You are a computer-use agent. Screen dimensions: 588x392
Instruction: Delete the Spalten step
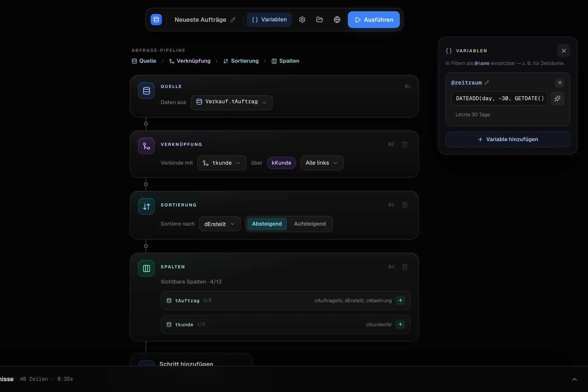tap(405, 267)
